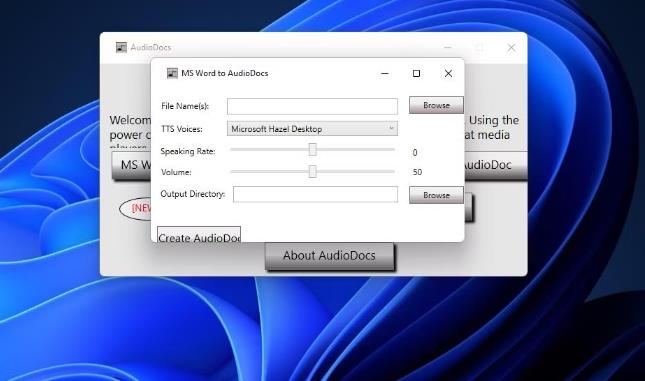
Task: Click the File Name(s) text field
Action: (312, 106)
